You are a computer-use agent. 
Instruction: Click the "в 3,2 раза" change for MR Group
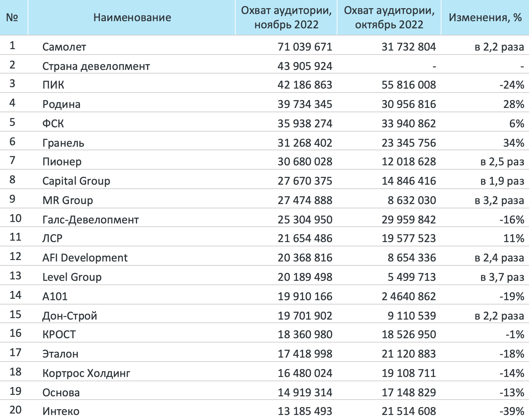[x=499, y=200]
